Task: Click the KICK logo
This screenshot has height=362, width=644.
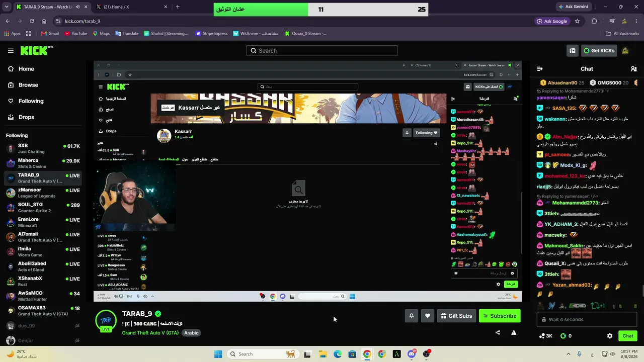Action: pyautogui.click(x=36, y=50)
